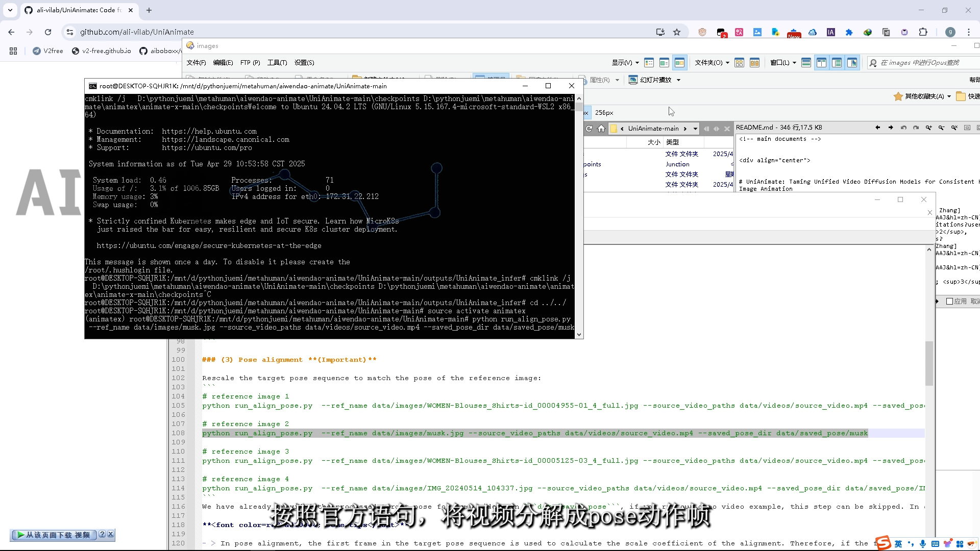
Task: Click the home icon in the lister toolbar
Action: (601, 129)
